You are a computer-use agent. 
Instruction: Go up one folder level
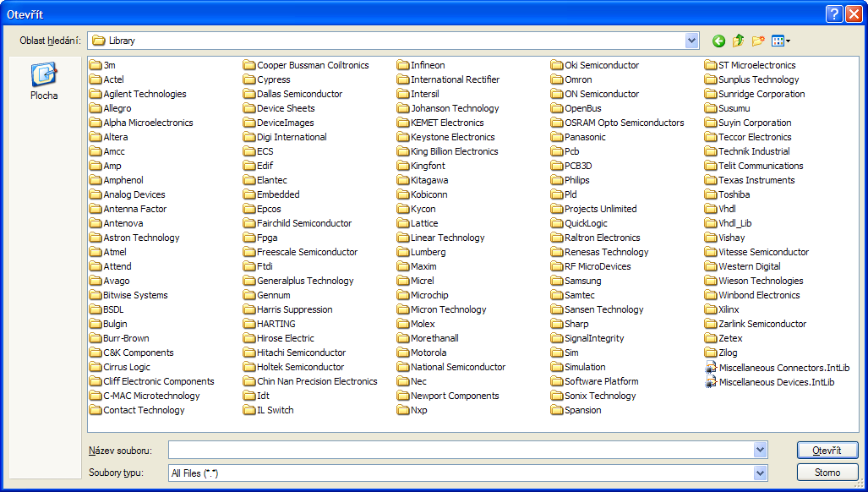pos(739,41)
